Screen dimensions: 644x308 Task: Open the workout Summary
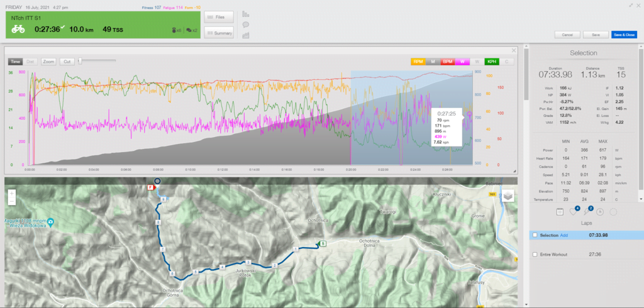[x=219, y=33]
